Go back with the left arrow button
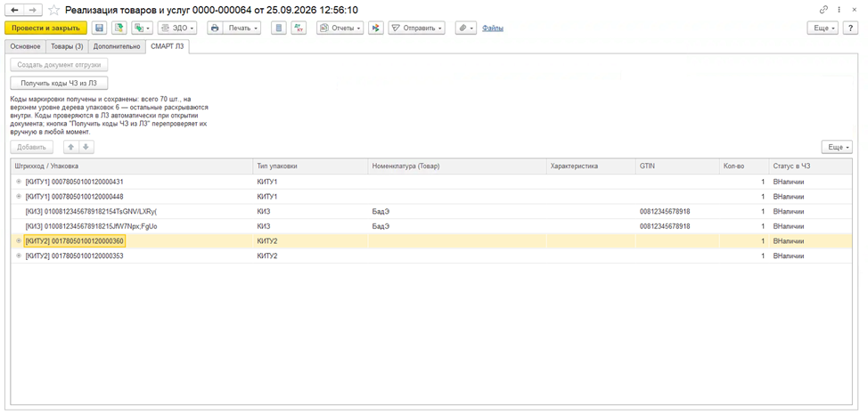The width and height of the screenshot is (868, 414). [x=15, y=10]
